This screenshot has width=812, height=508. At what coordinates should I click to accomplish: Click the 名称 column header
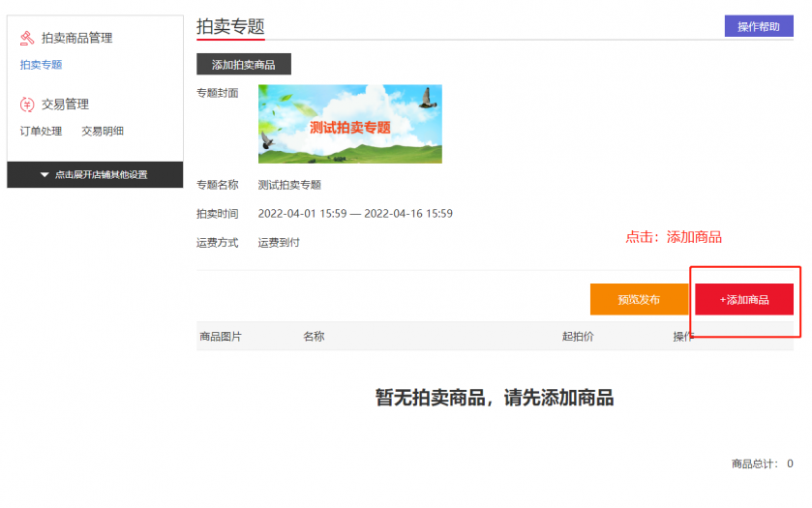(314, 337)
